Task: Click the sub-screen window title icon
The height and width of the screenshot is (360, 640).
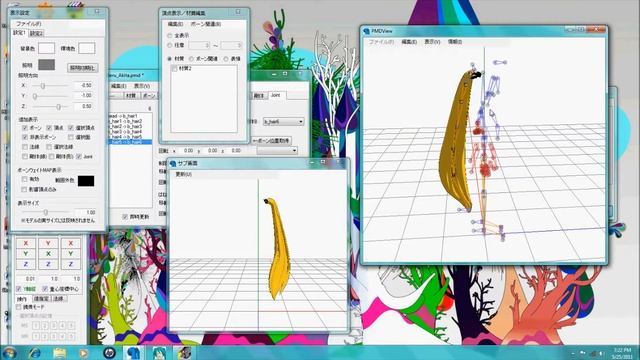Action: (173, 163)
